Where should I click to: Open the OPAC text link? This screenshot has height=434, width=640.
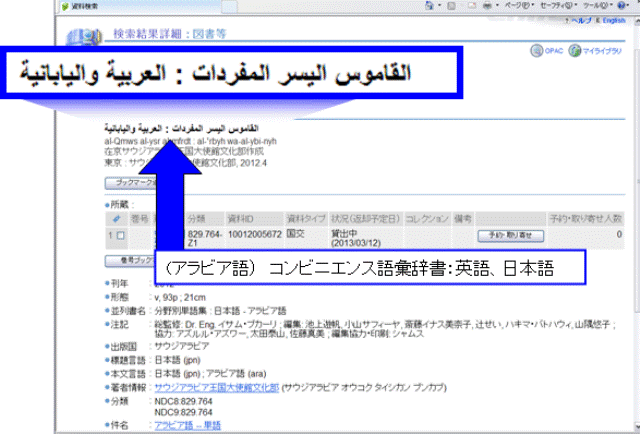[553, 51]
